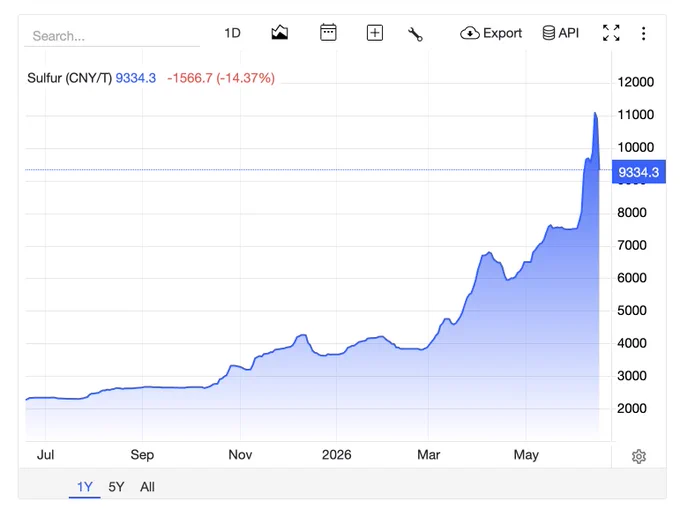Click the 7000 y-axis label
680x517 pixels.
point(632,245)
